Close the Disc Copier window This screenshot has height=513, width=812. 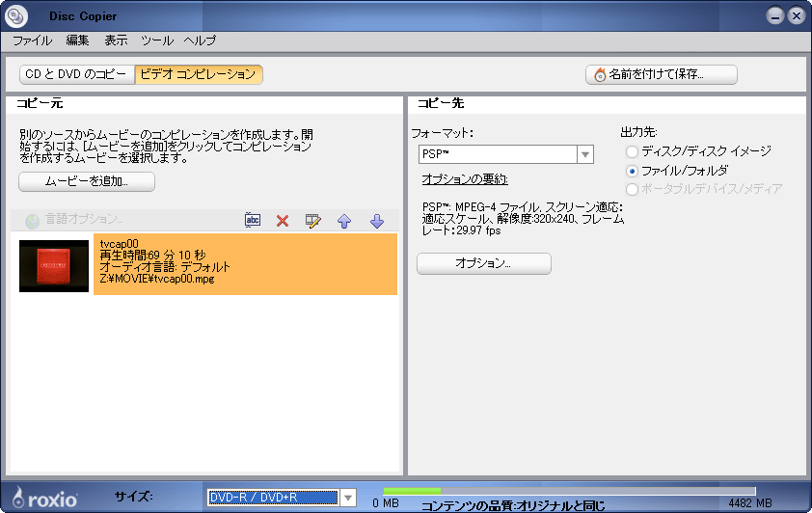click(x=797, y=16)
